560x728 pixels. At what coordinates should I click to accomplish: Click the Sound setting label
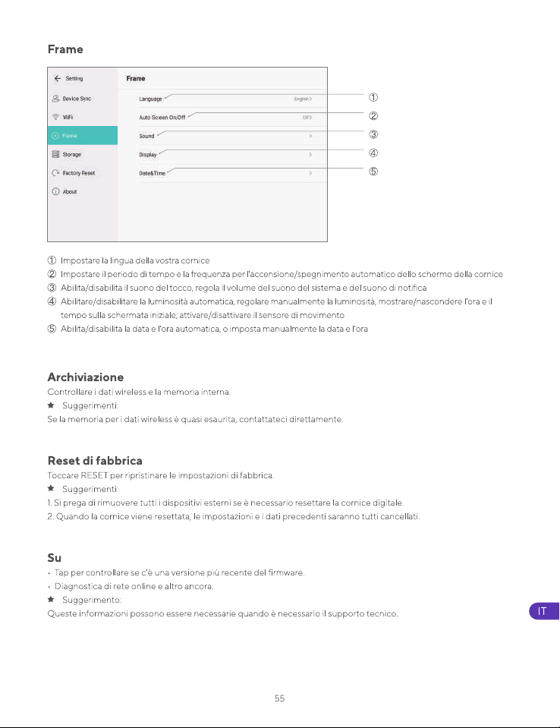146,136
